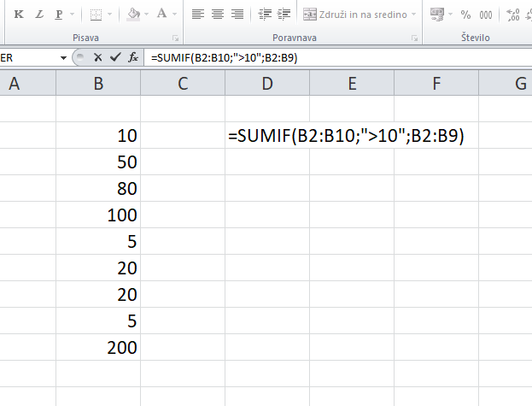Apply the fill color paint bucket
532x406 pixels.
click(x=133, y=15)
